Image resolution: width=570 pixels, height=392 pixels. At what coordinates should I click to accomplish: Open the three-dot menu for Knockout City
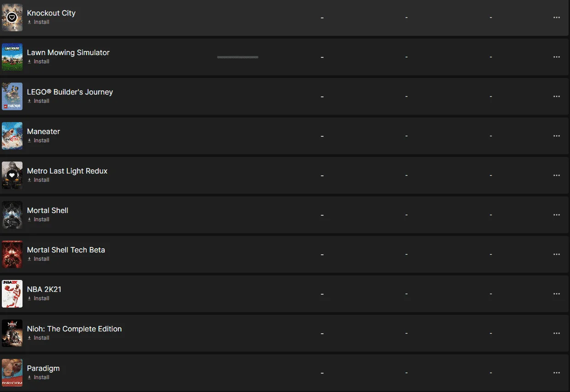(557, 17)
